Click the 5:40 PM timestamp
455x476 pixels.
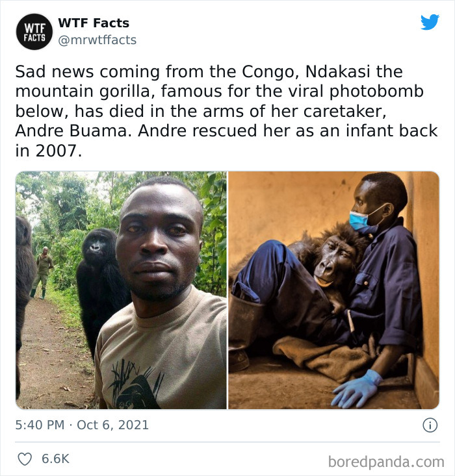40,425
